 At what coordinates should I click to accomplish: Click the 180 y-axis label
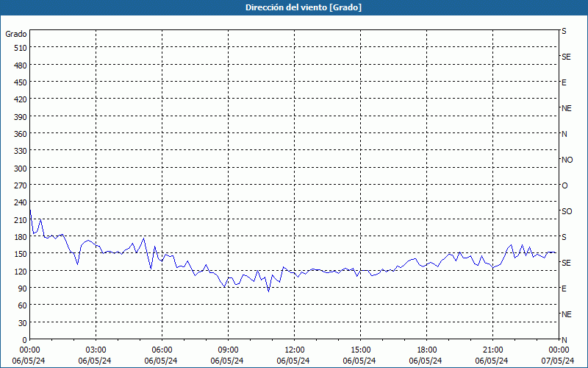pos(21,237)
